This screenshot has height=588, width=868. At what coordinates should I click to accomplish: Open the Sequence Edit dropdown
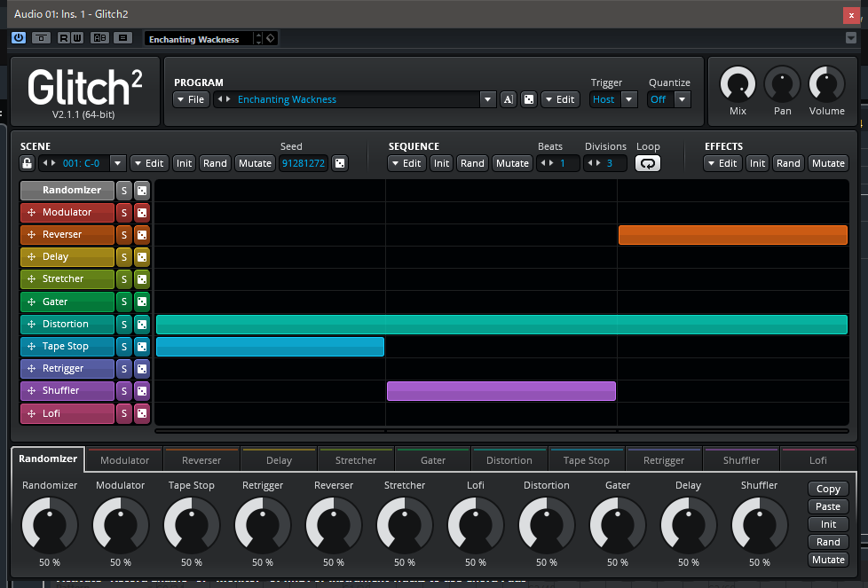pyautogui.click(x=406, y=163)
